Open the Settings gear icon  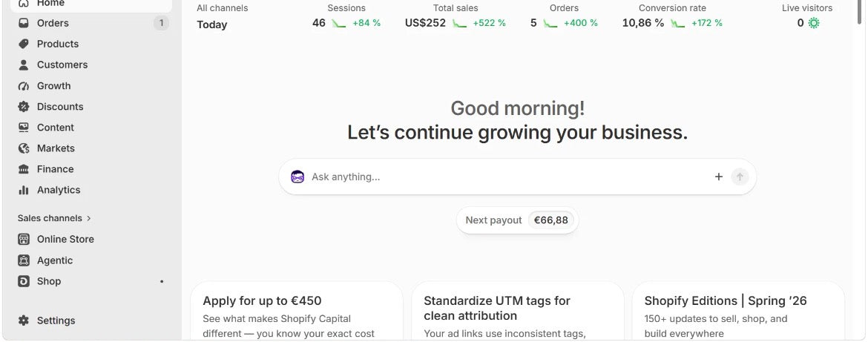(x=23, y=320)
